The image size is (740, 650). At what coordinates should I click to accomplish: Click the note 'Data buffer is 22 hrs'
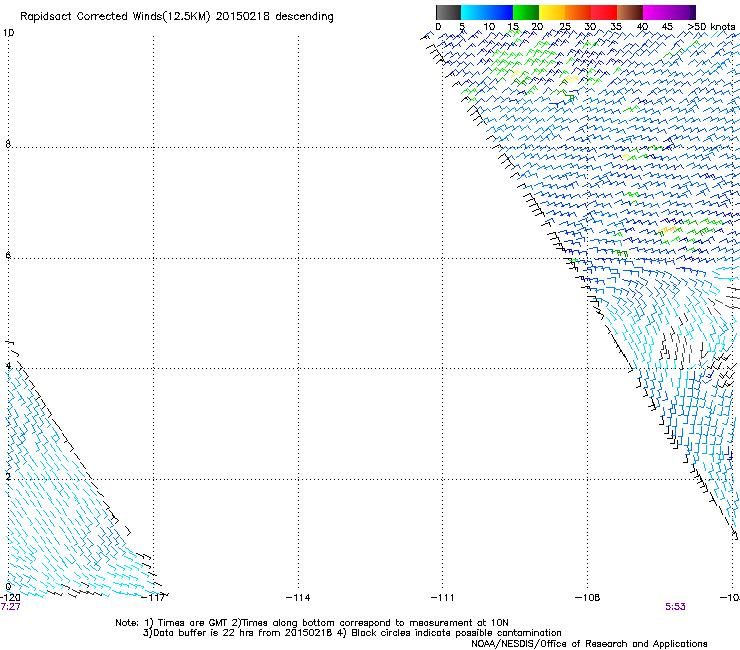tap(204, 633)
